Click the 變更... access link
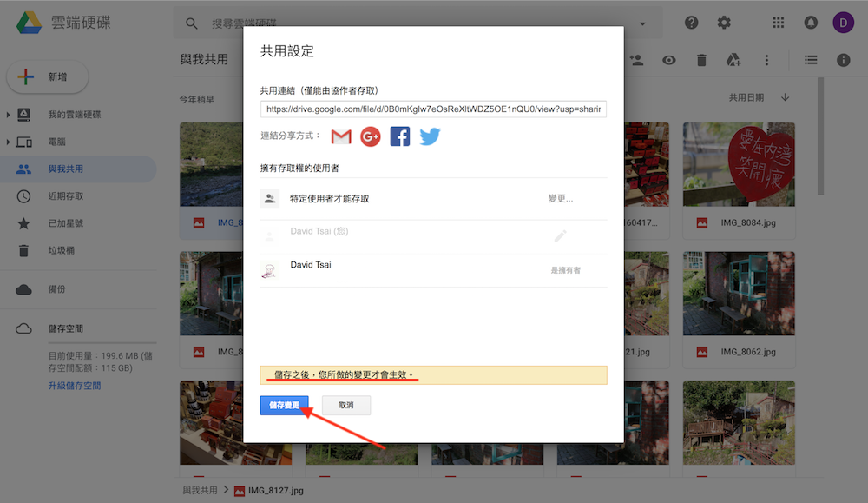 click(560, 199)
